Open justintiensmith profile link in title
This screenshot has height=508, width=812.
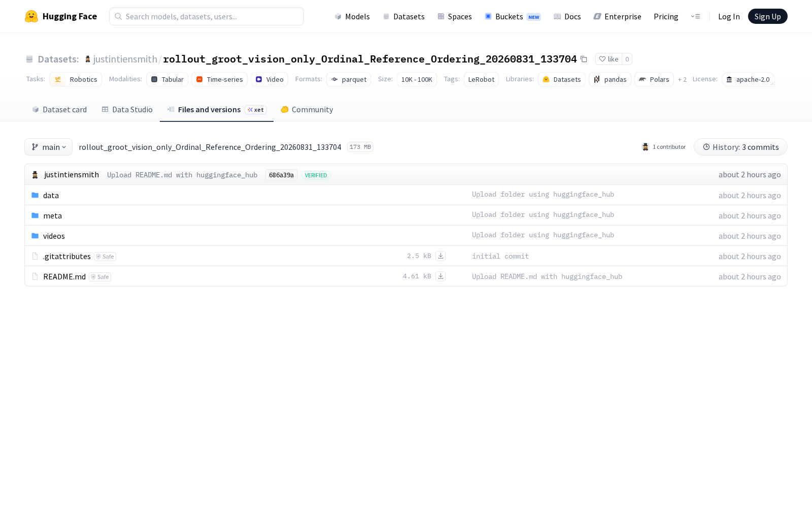[x=125, y=59]
